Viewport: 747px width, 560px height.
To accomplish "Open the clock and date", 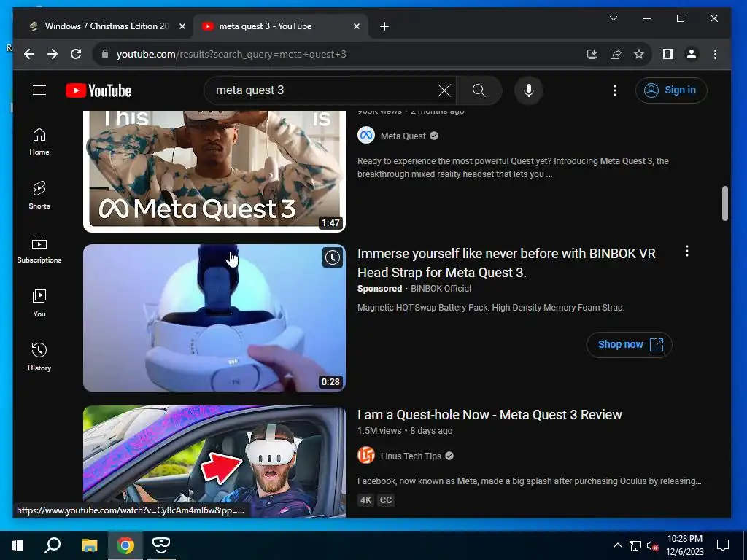I will coord(684,545).
